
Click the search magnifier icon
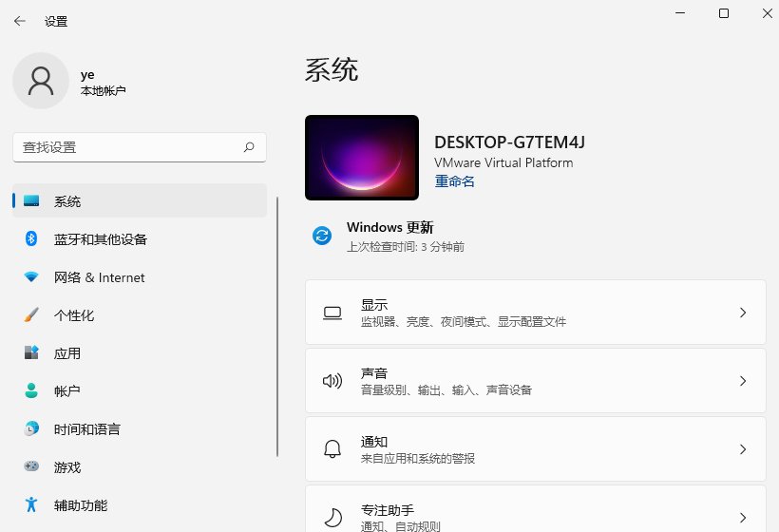(249, 147)
